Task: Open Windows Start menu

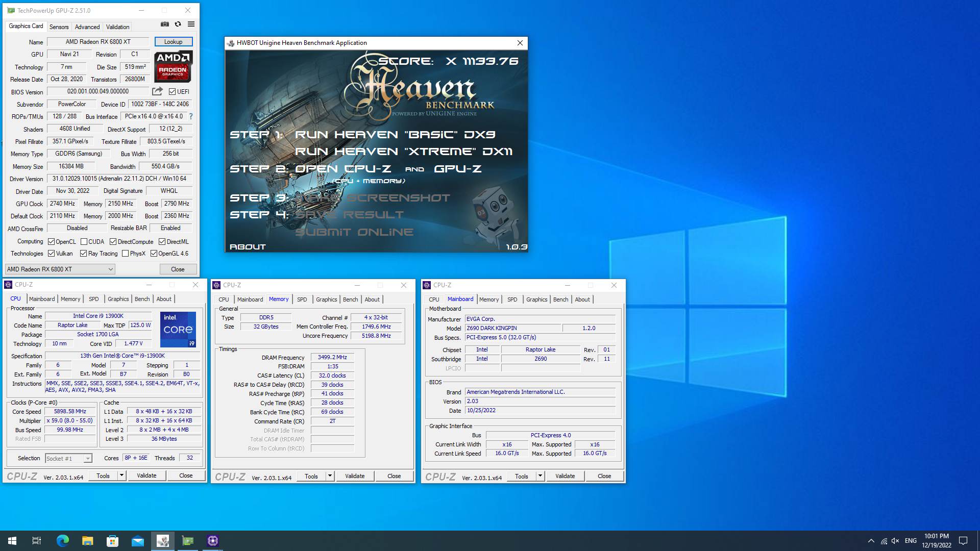Action: [x=12, y=541]
